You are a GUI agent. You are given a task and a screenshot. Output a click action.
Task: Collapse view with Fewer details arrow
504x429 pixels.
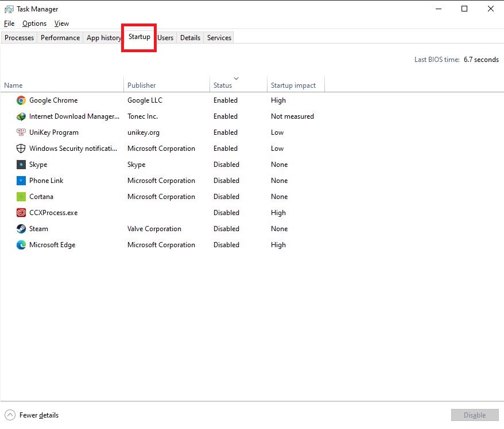[x=10, y=415]
